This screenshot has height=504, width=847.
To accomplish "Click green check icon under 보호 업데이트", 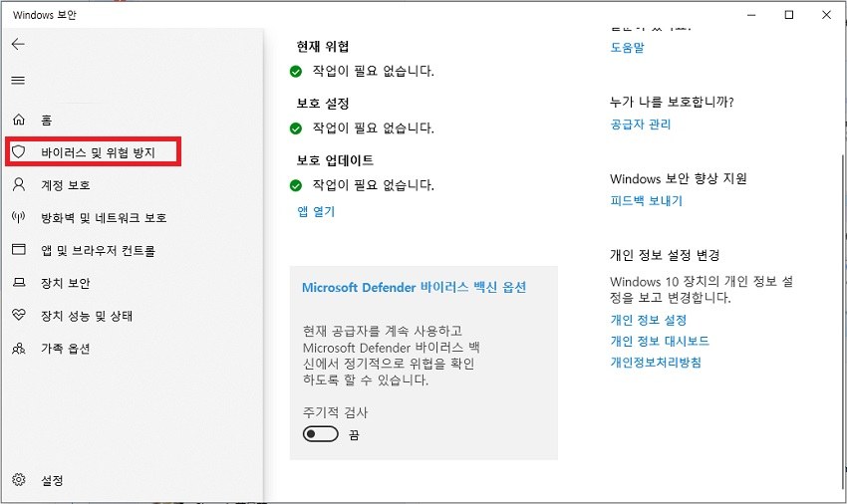I will point(296,186).
